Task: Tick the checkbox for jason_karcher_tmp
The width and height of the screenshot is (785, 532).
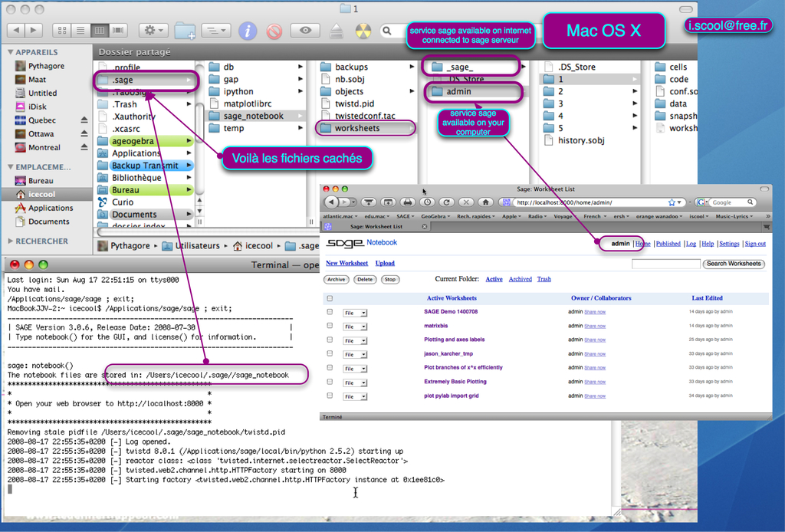Action: (330, 354)
